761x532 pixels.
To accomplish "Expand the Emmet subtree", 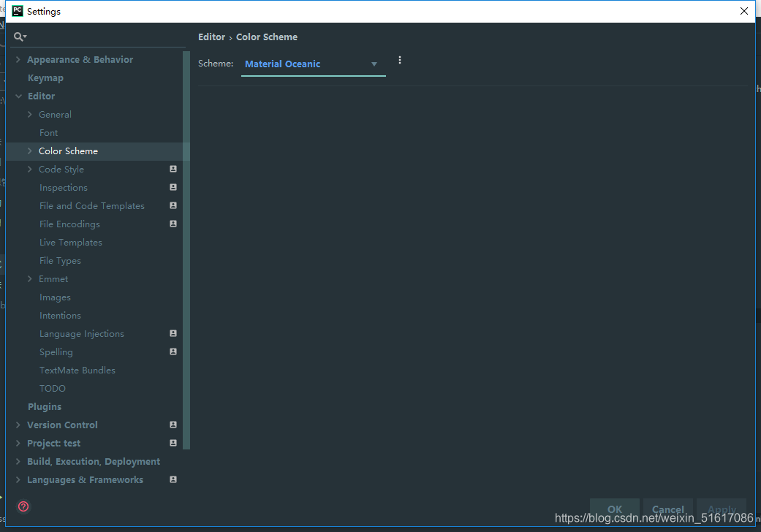I will (x=29, y=279).
